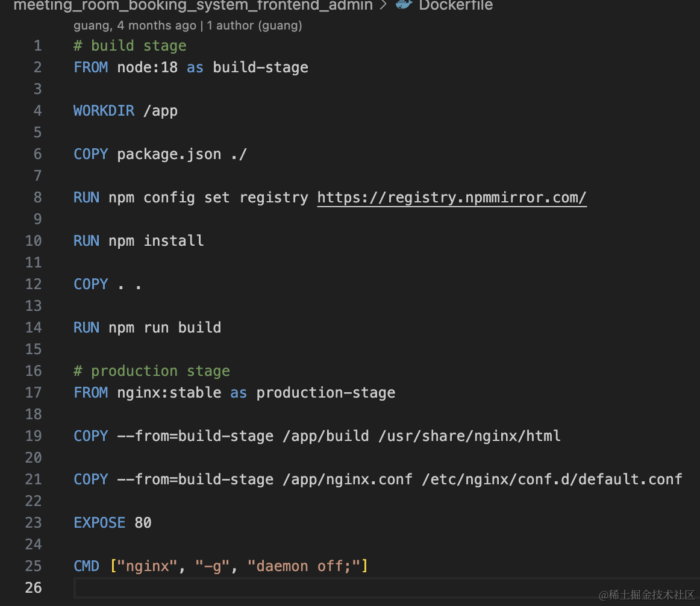Click /usr/share/nginx/html path on line 19

(469, 436)
